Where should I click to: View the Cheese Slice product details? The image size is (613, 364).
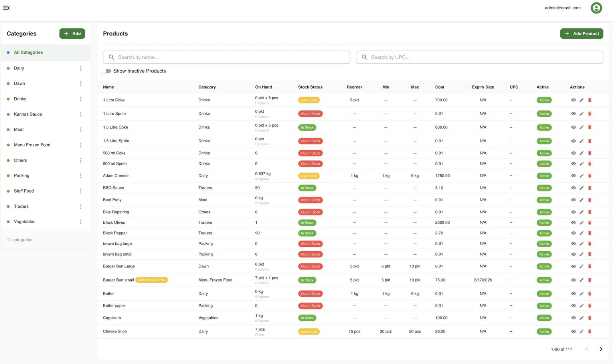(573, 331)
